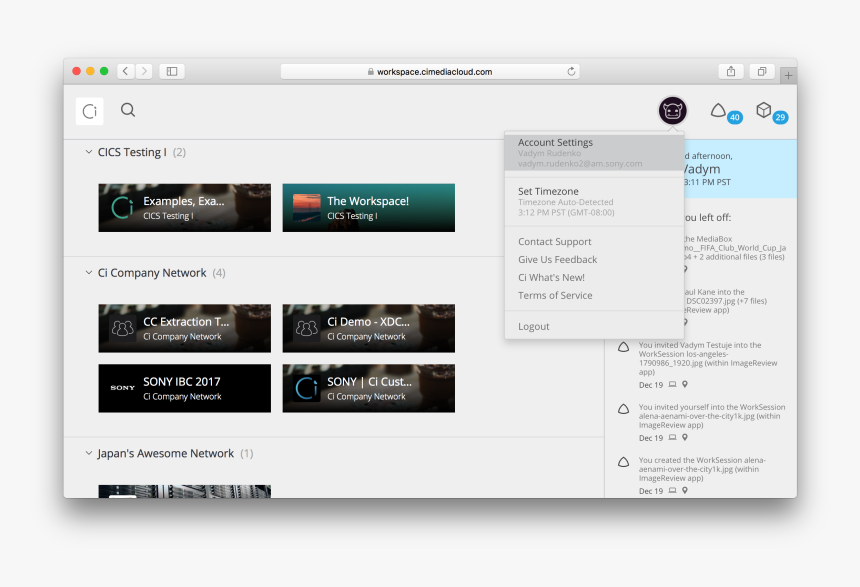This screenshot has width=860, height=587.
Task: Click the Ci logo home icon
Action: [89, 111]
